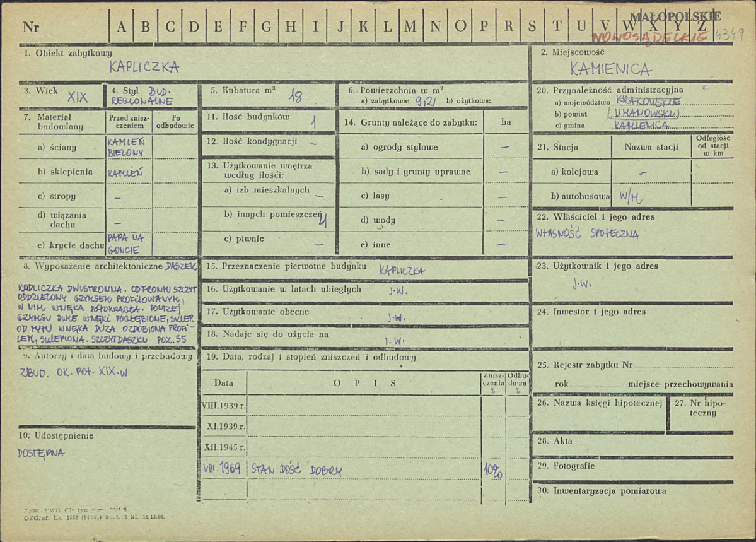Click '14. Grunty należące do zabytku' heading

click(x=410, y=122)
